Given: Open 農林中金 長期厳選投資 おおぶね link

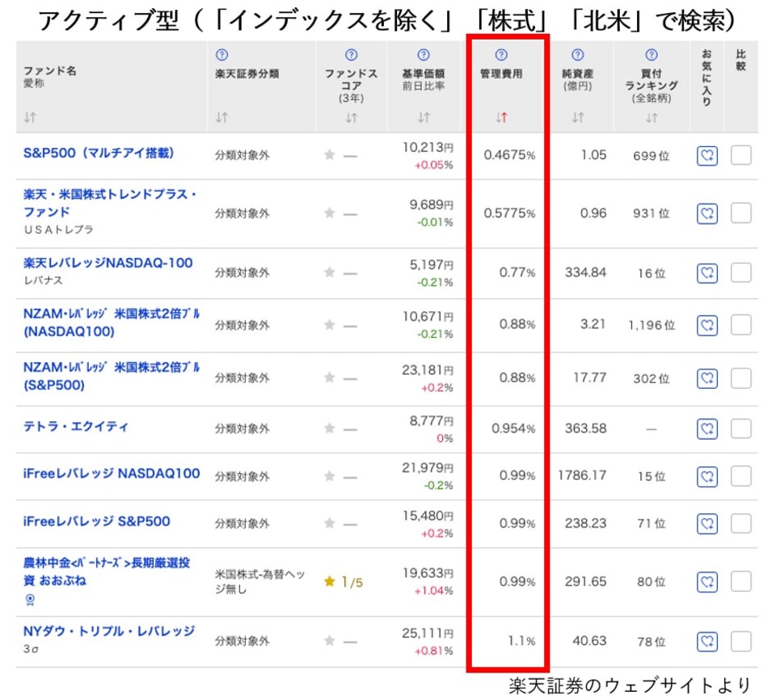Looking at the screenshot, I should pos(107,571).
